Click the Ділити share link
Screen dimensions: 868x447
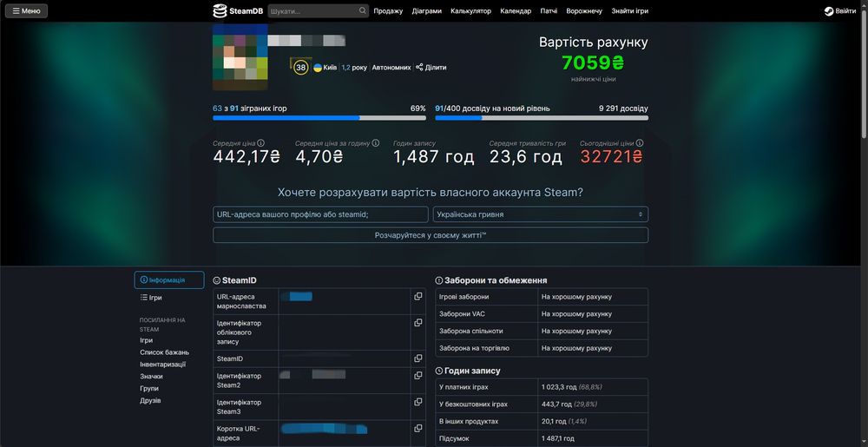coord(436,68)
